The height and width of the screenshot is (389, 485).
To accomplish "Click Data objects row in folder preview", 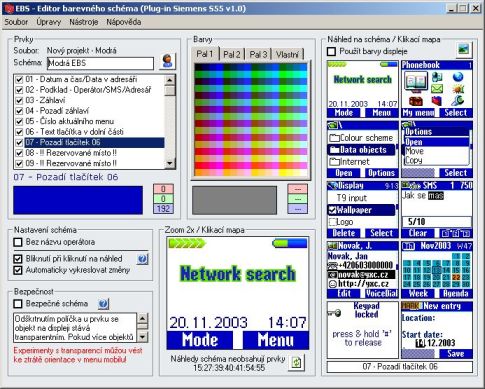I will (x=362, y=150).
